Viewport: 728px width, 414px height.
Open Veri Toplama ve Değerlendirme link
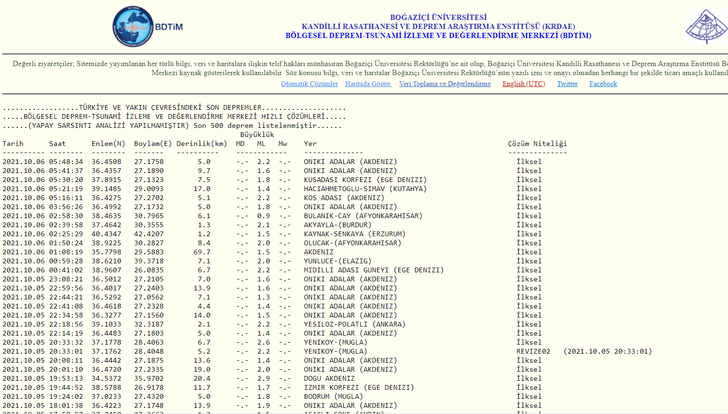coord(444,84)
